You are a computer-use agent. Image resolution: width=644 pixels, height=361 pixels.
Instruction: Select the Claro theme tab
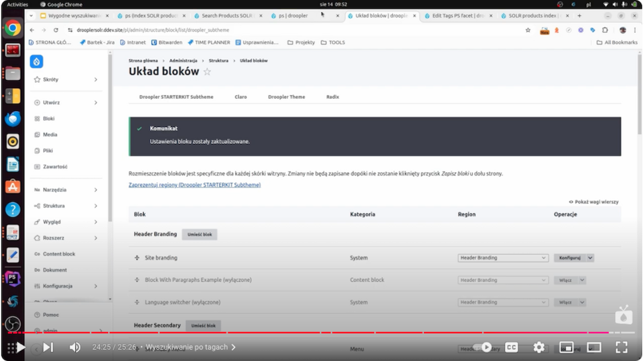240,97
